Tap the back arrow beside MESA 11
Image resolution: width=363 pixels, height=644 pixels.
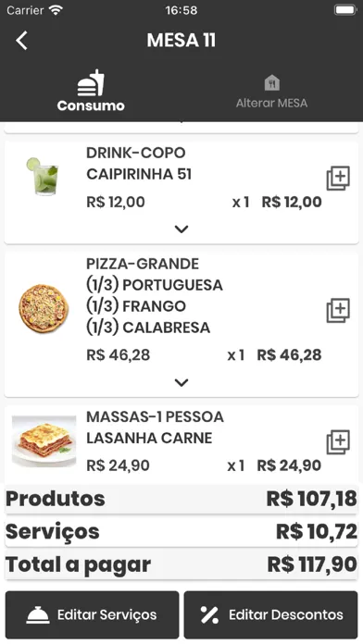coord(22,41)
